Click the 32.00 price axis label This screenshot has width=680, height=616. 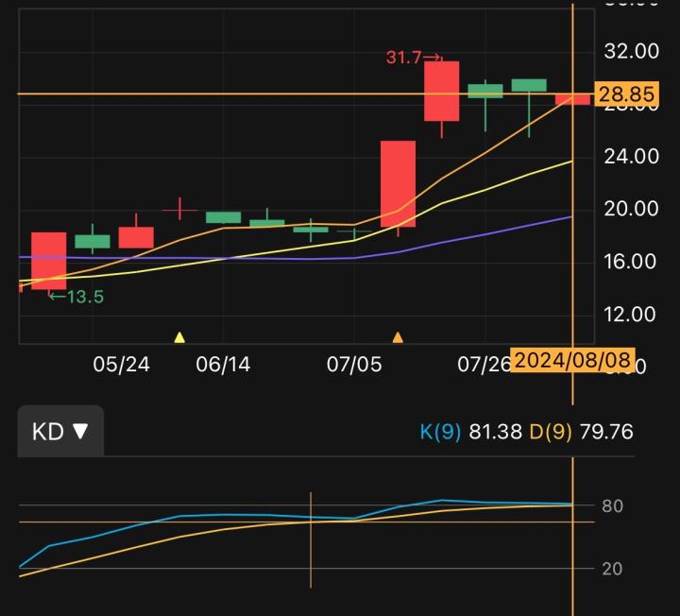point(632,51)
